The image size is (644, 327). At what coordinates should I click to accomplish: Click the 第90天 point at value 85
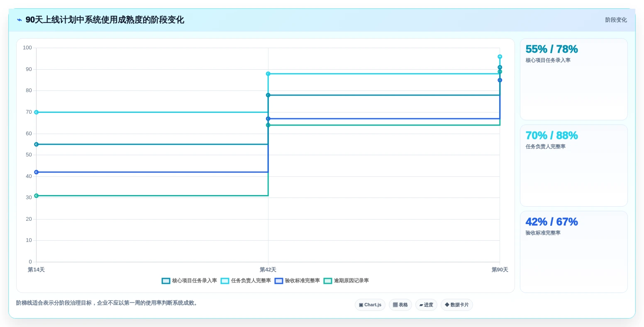[x=500, y=80]
